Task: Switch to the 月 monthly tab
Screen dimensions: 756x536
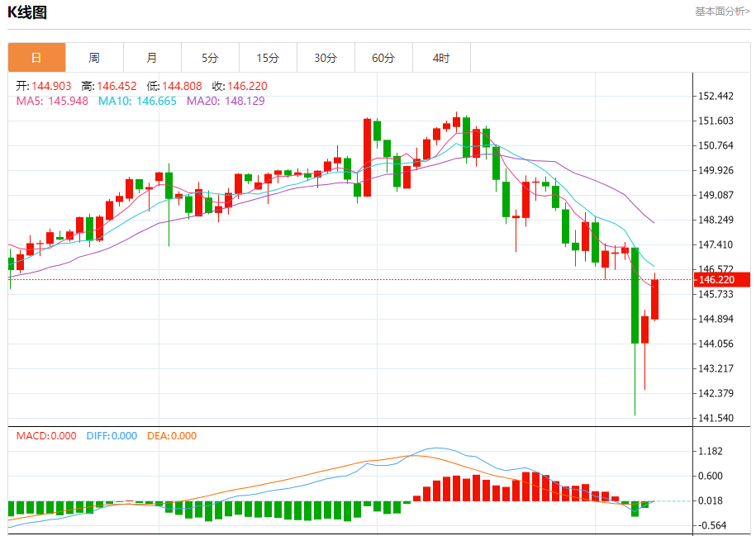Action: (x=152, y=58)
